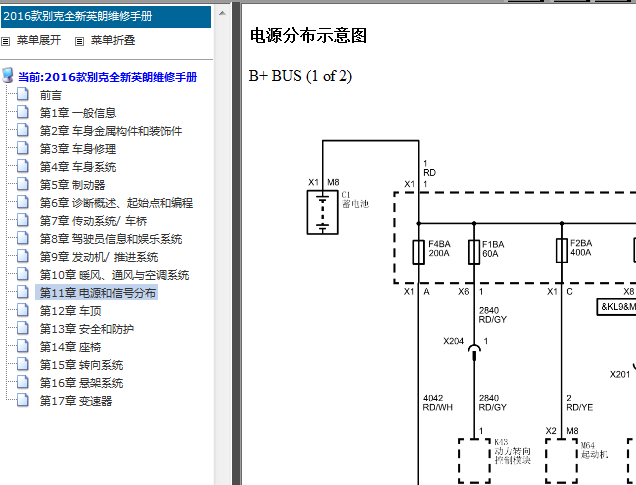Viewport: 636px width, 485px height.
Task: Open 第17章 变速器
Action: click(x=76, y=401)
